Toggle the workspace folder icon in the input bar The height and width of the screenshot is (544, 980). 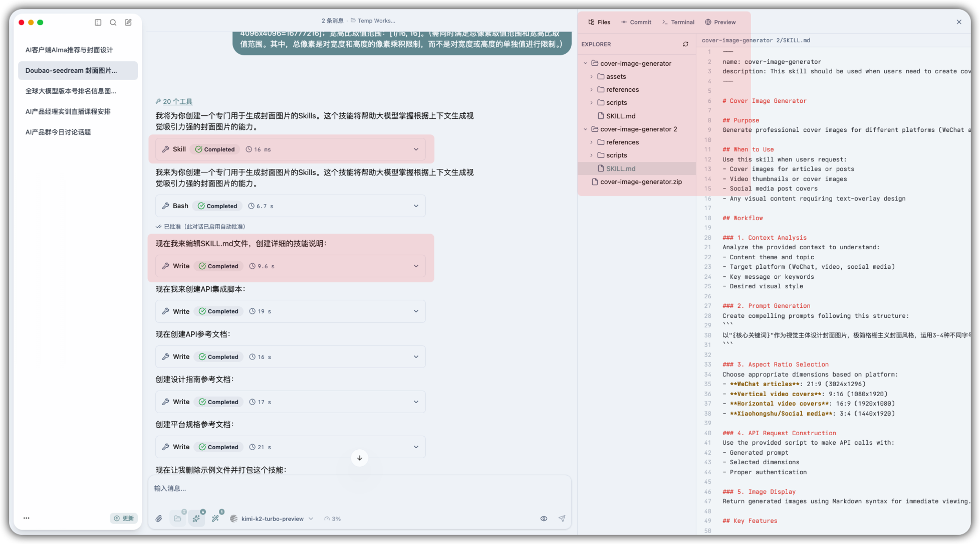[x=178, y=518]
